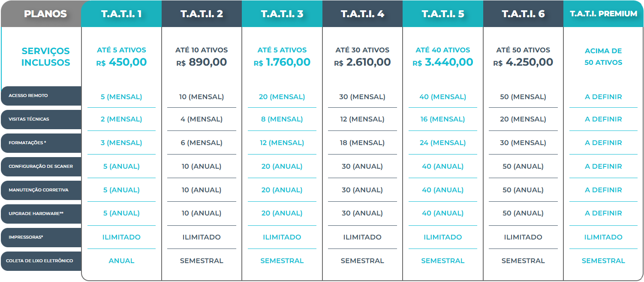Select the R$ 4.250,00 price

(x=523, y=62)
